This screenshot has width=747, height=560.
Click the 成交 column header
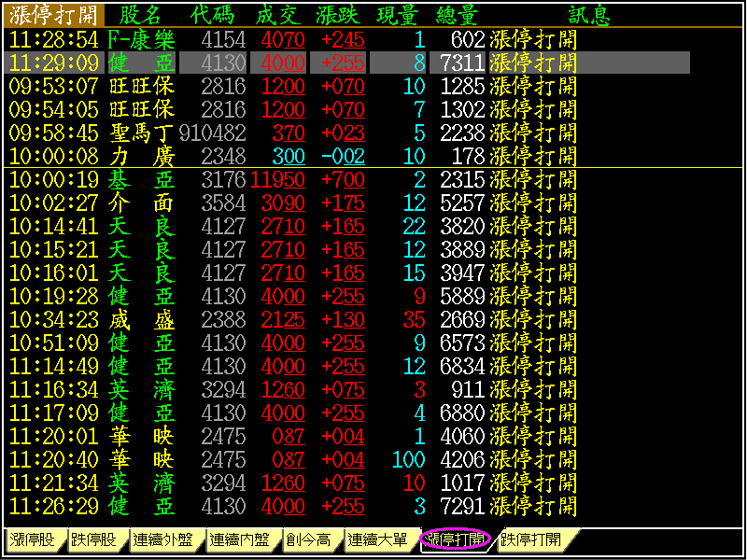click(278, 15)
